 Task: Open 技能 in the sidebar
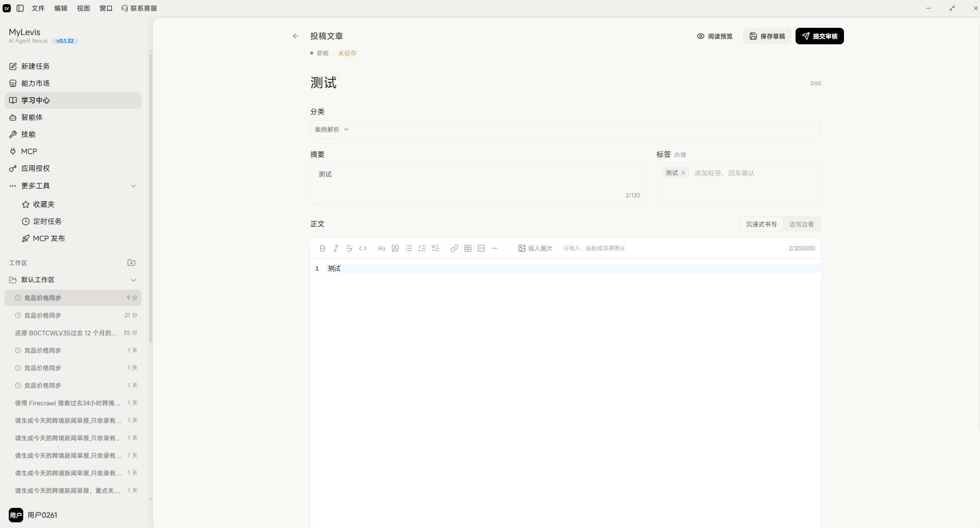point(73,134)
